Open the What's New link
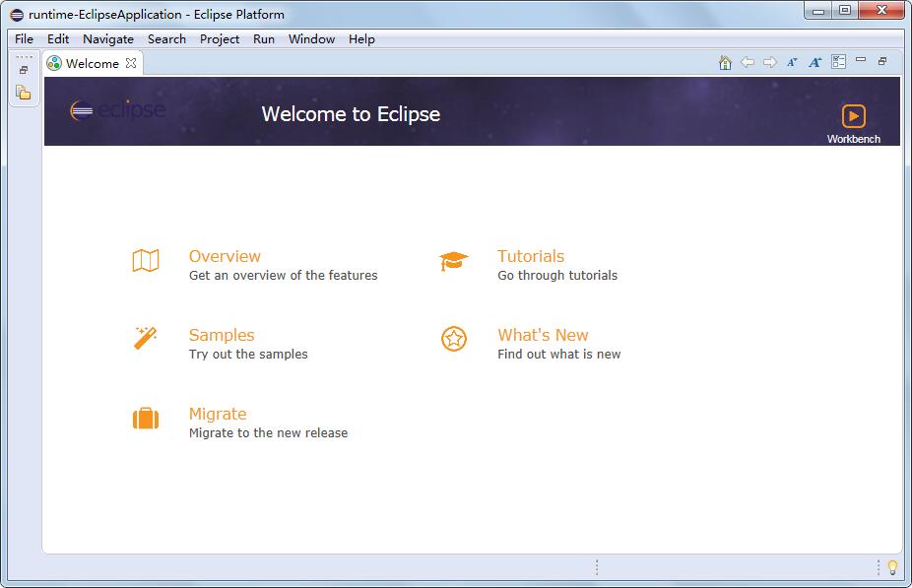Image resolution: width=912 pixels, height=588 pixels. coord(544,335)
